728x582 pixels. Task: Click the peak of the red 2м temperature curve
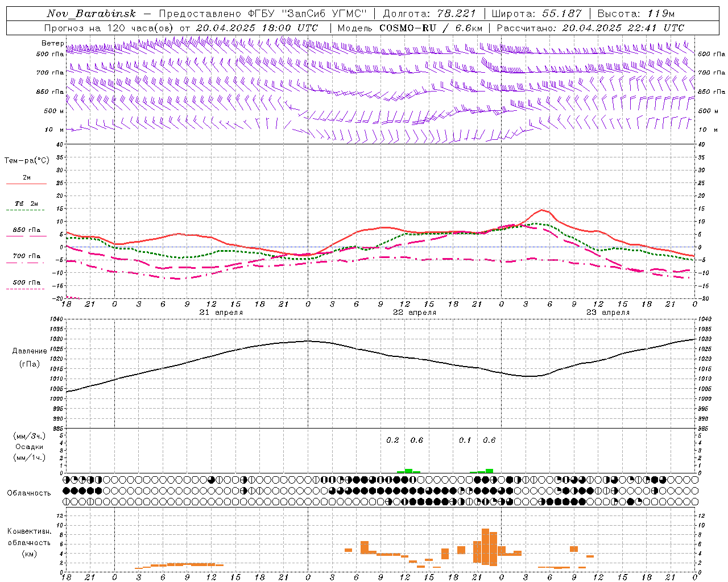pos(542,210)
